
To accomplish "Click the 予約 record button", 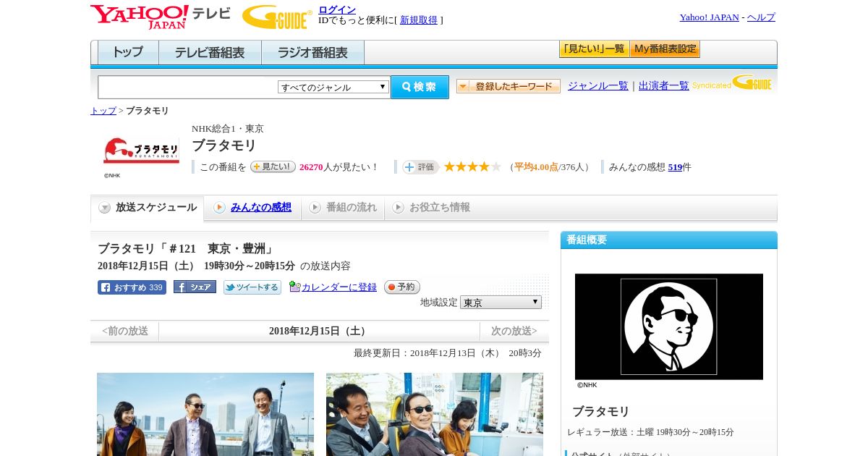I will 402,287.
